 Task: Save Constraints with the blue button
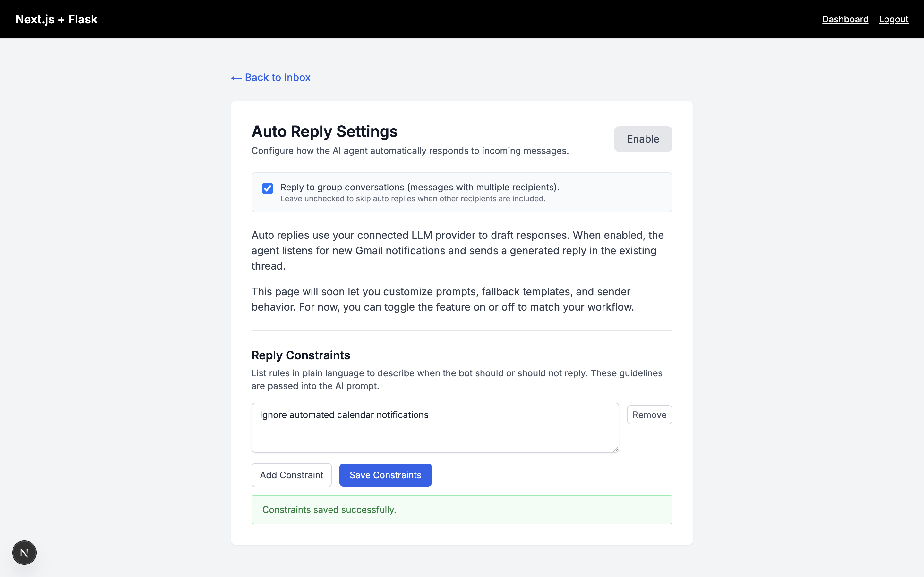[x=385, y=475]
